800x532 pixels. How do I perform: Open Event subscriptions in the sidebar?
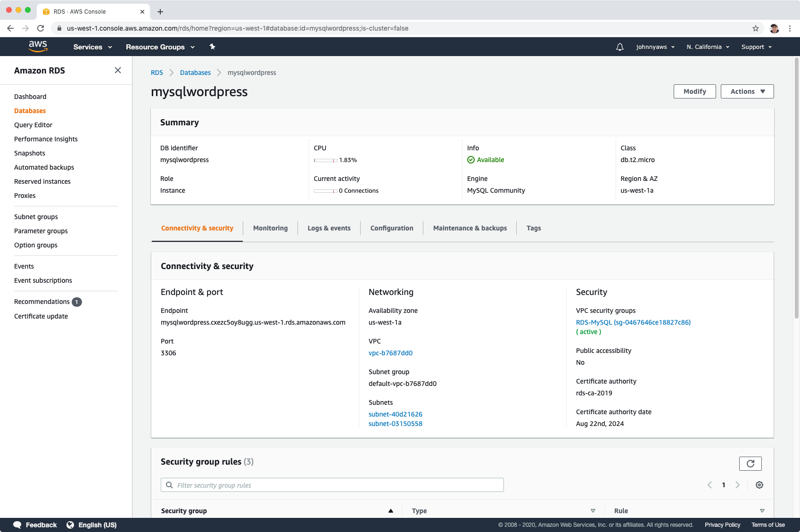tap(43, 280)
